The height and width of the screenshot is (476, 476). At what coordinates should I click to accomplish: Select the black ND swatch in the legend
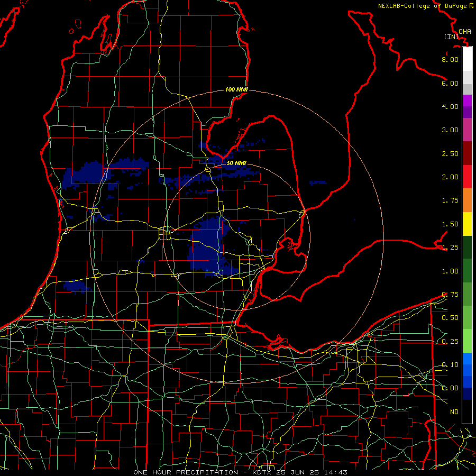(467, 411)
